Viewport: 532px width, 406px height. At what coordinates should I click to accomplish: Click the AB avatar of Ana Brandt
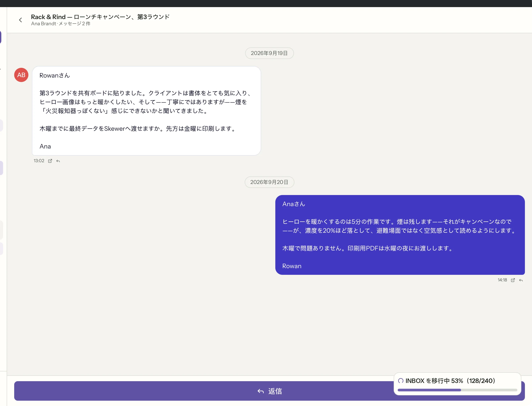click(21, 75)
